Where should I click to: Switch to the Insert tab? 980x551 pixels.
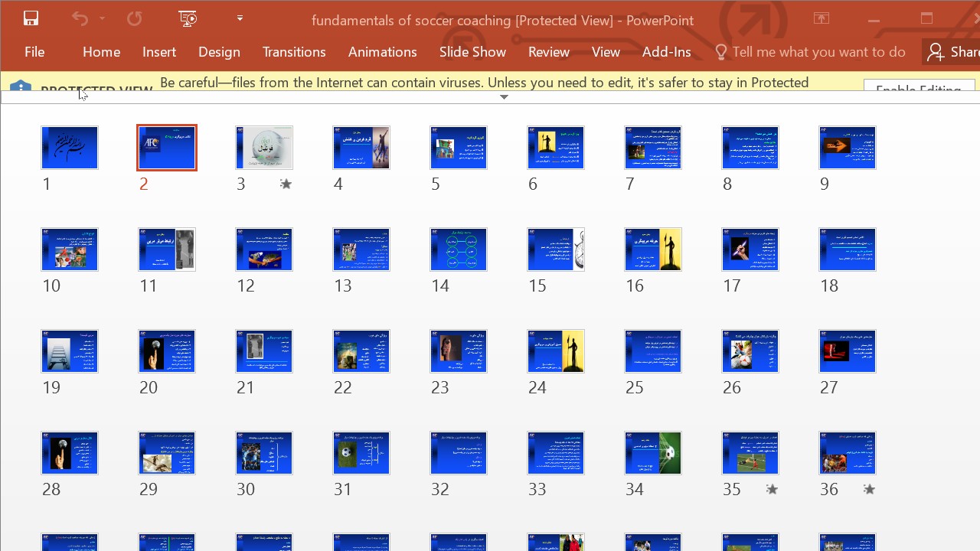point(159,52)
